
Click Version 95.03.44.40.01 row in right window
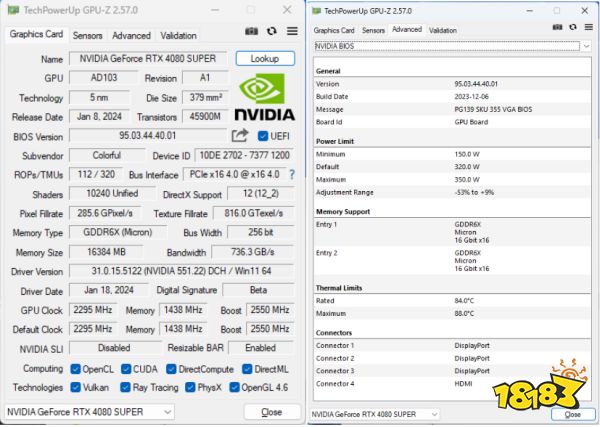coord(452,84)
